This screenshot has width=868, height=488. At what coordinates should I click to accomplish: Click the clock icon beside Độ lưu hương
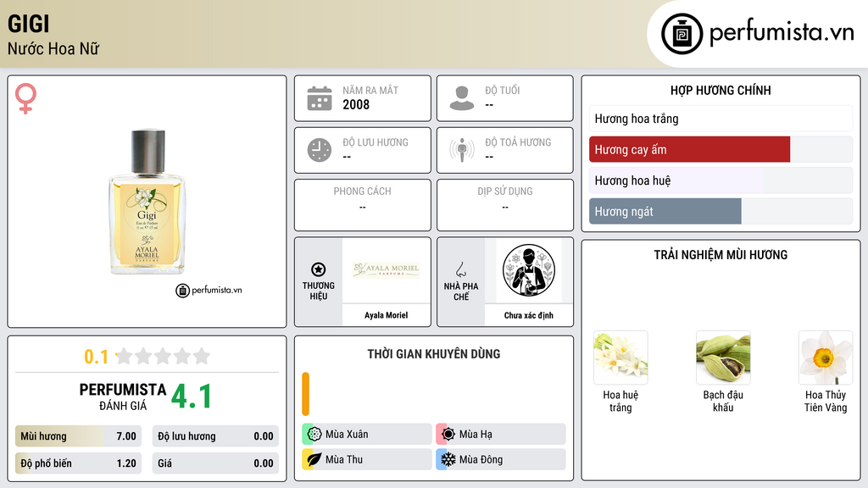coord(320,150)
